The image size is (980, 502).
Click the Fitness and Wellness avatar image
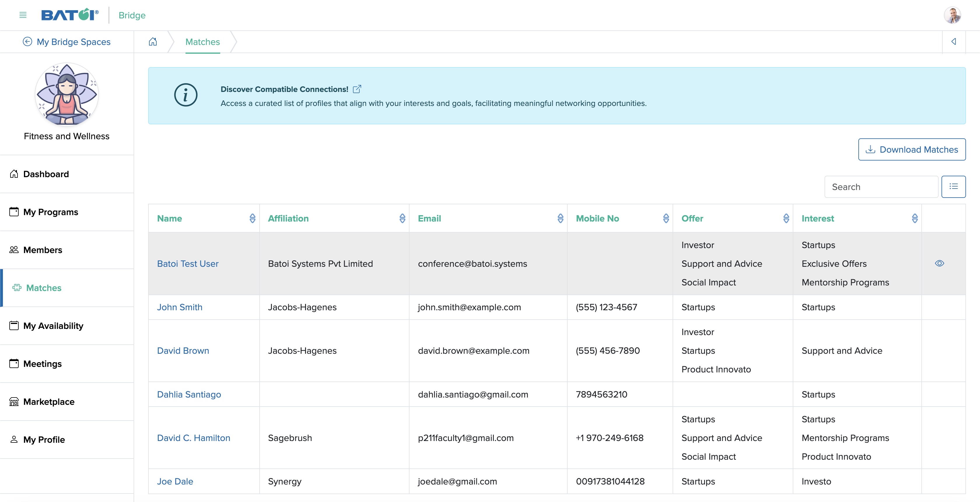point(66,94)
